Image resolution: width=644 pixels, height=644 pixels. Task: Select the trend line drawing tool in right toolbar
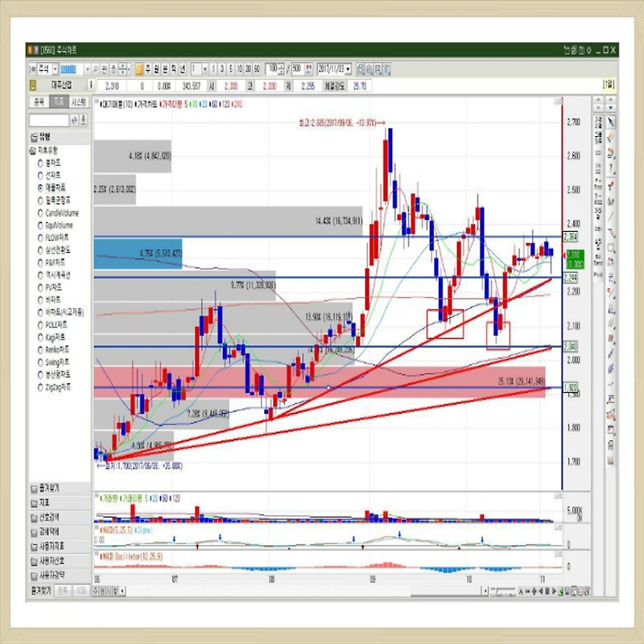tap(611, 217)
